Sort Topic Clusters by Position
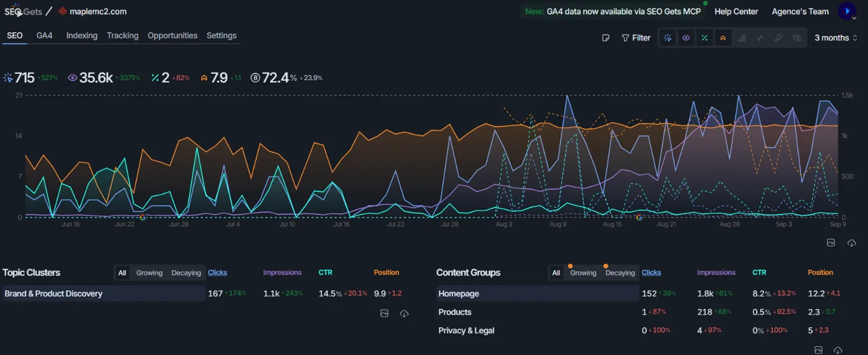 387,272
